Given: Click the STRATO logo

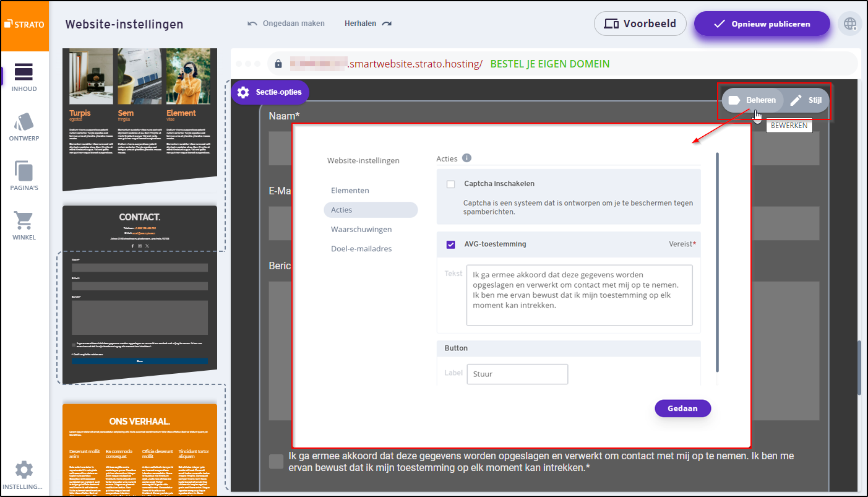Looking at the screenshot, I should click(25, 25).
